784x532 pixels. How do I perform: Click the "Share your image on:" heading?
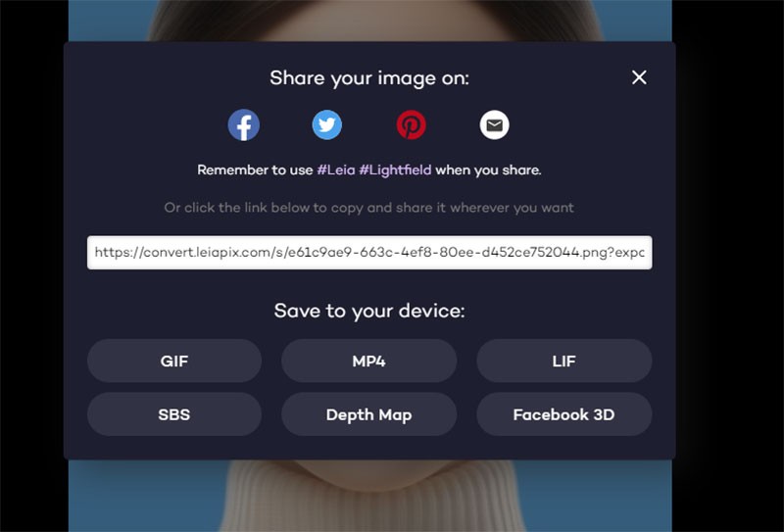[369, 78]
